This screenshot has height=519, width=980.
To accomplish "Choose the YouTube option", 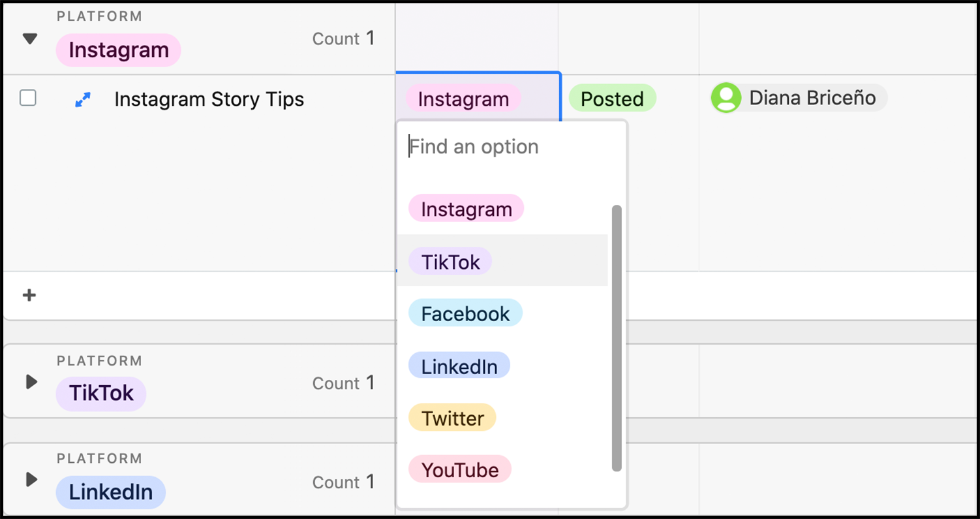I will coord(460,469).
